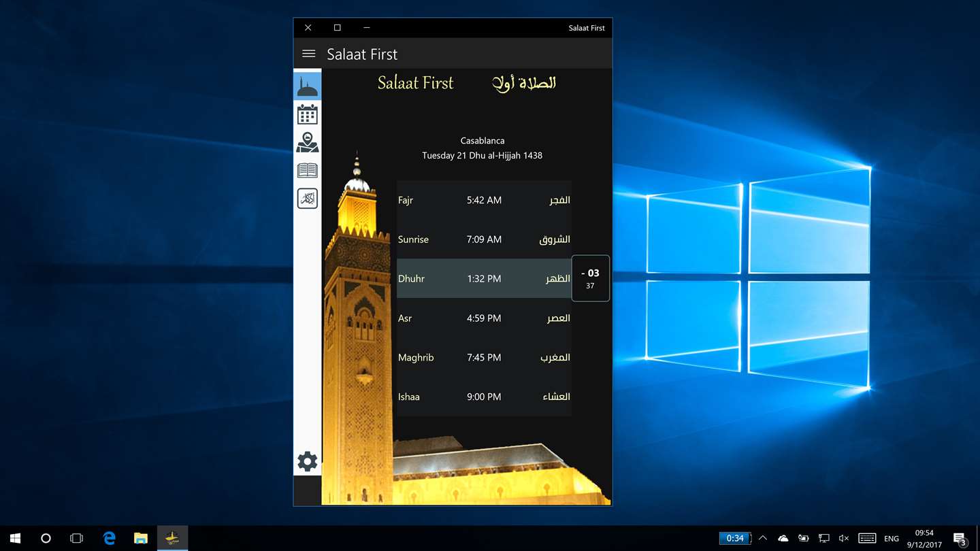
Task: Open clock showing 09:54 9/12/2017
Action: [924, 538]
